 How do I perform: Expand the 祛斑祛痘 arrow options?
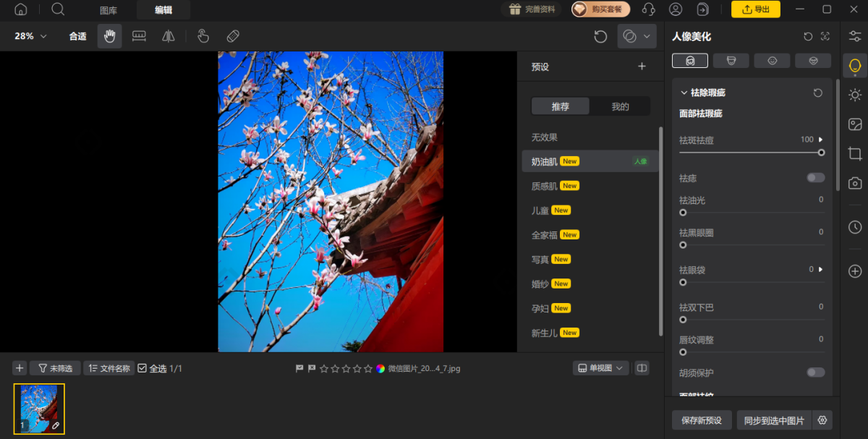point(821,140)
